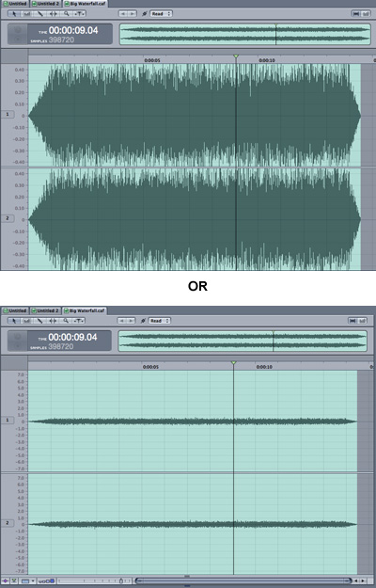Image resolution: width=376 pixels, height=588 pixels.
Task: Select channel 2 button in upper editor
Action: (x=8, y=218)
